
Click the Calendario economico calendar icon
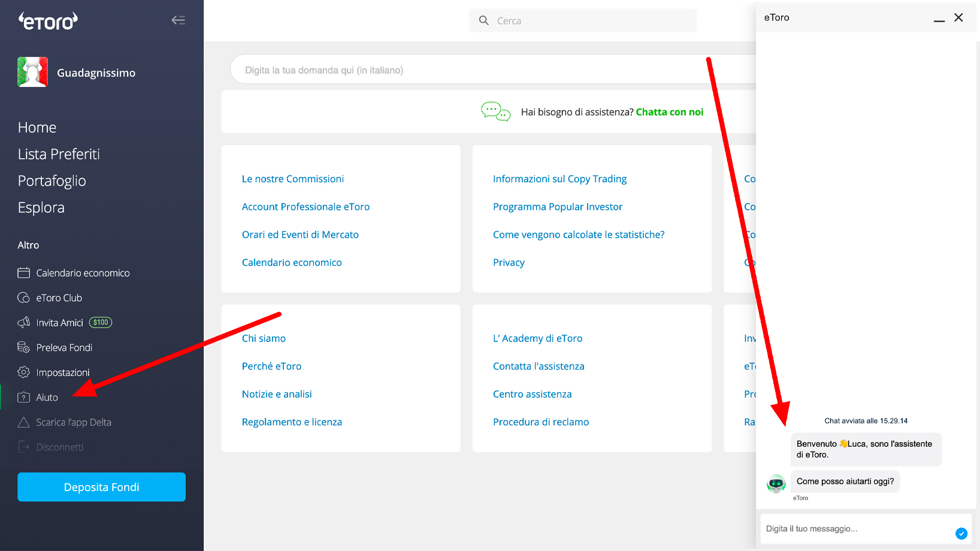pos(24,273)
